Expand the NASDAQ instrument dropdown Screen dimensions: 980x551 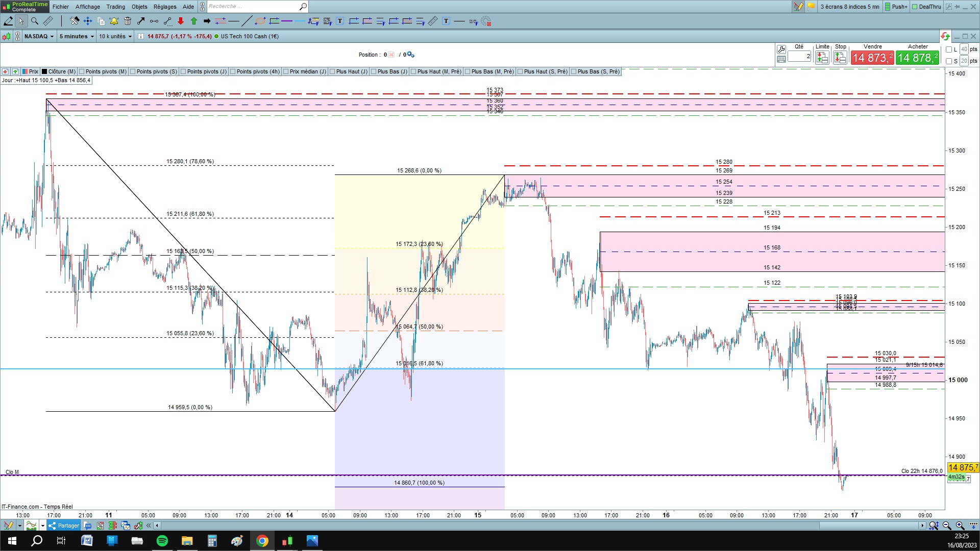39,36
